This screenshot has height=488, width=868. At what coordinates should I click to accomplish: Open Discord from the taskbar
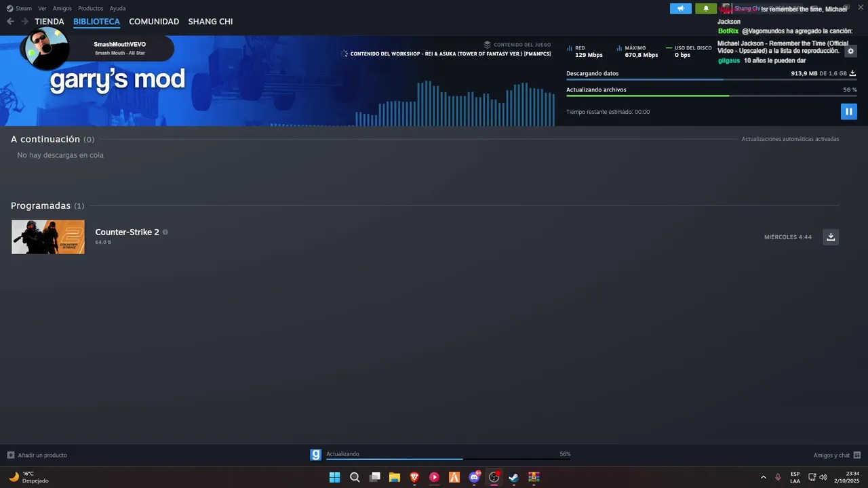click(474, 477)
